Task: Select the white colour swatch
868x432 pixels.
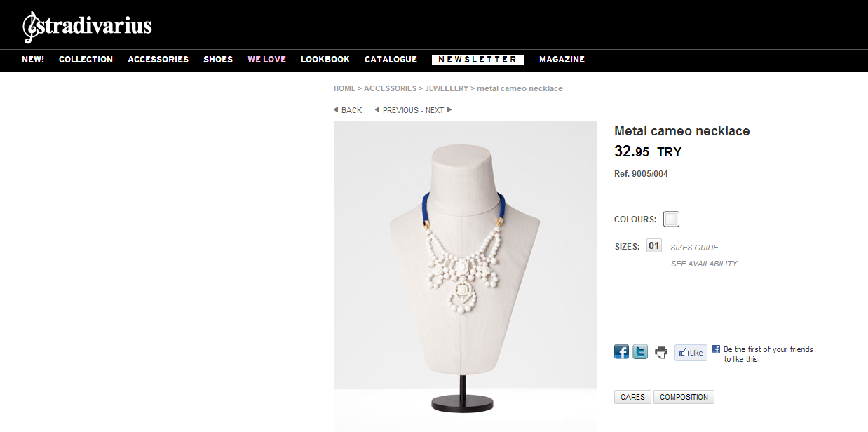Action: tap(672, 220)
